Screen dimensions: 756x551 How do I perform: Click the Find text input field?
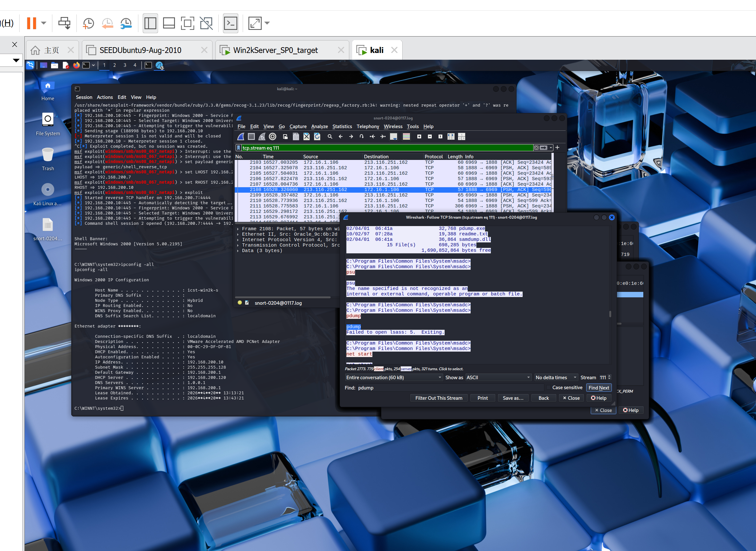[450, 388]
